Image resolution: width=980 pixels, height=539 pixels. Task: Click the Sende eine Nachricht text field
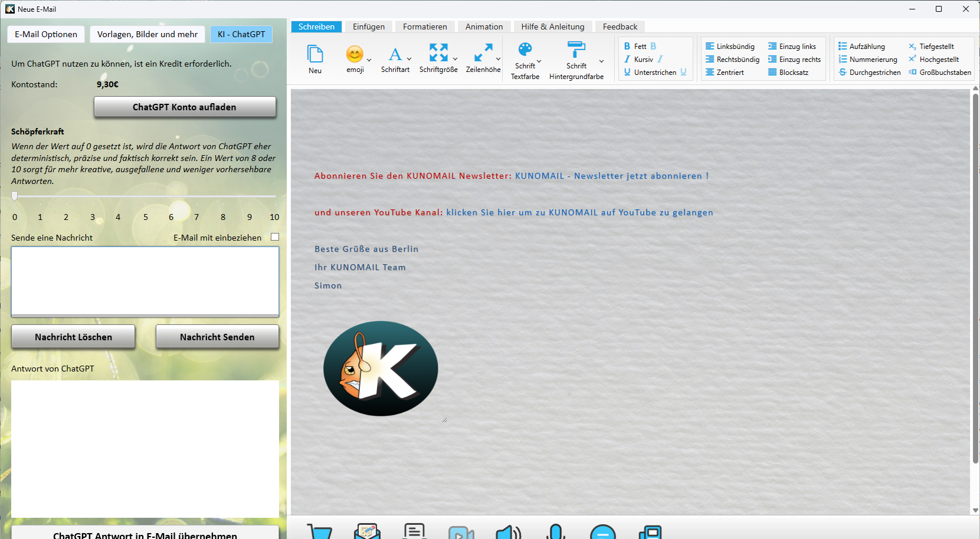point(145,281)
